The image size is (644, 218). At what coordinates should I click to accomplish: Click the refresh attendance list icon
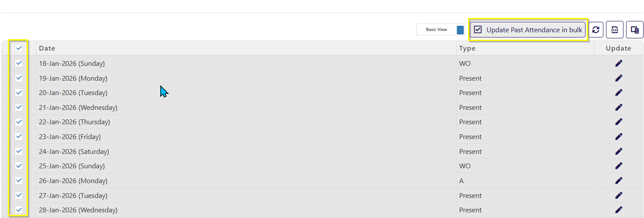point(596,30)
